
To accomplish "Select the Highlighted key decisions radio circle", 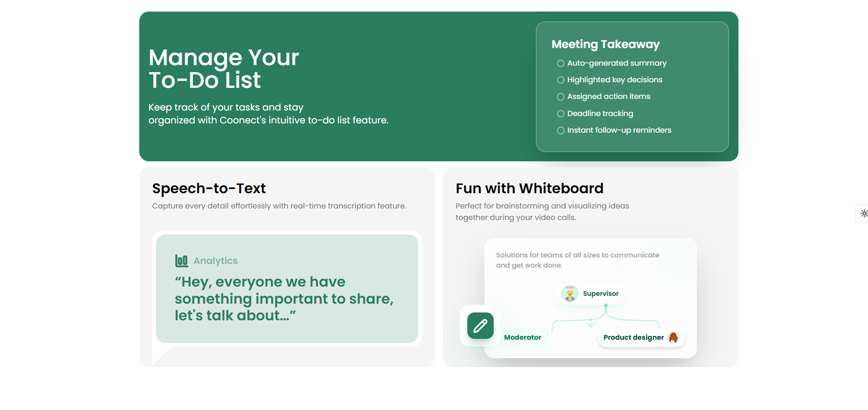I will [561, 80].
